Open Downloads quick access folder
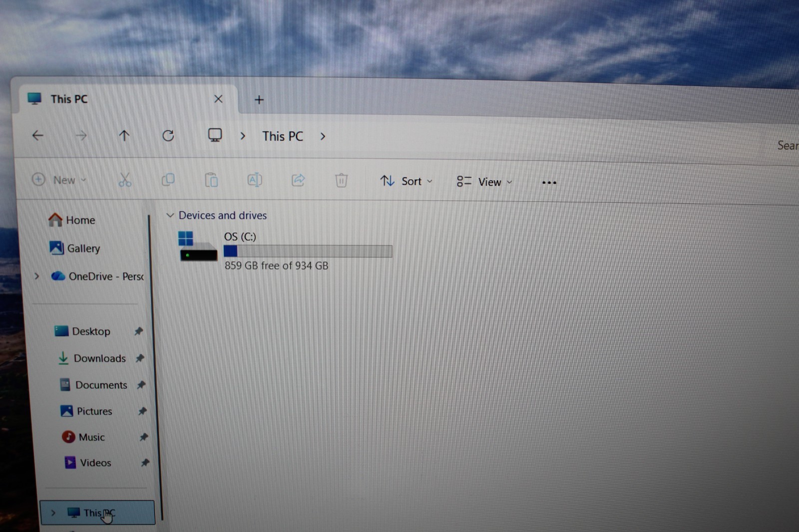Screen dimensions: 799x532 pyautogui.click(x=91, y=358)
